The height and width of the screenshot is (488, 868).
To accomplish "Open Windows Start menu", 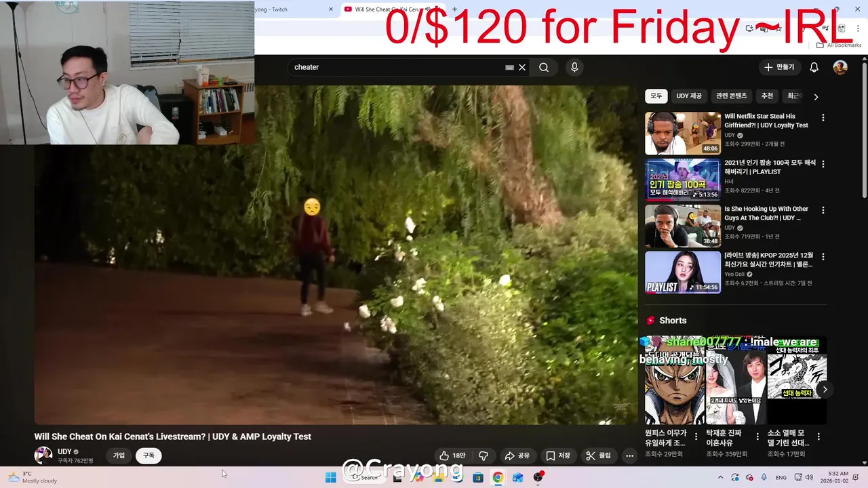I will point(330,477).
